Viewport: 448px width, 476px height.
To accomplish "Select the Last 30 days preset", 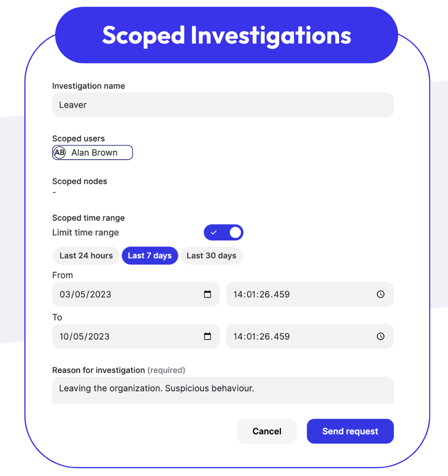I will click(212, 256).
